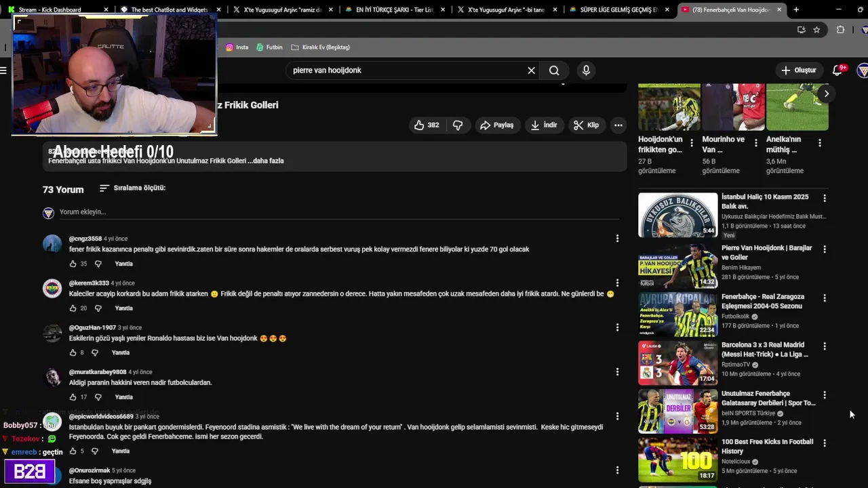Click the İndir download button

click(x=544, y=125)
